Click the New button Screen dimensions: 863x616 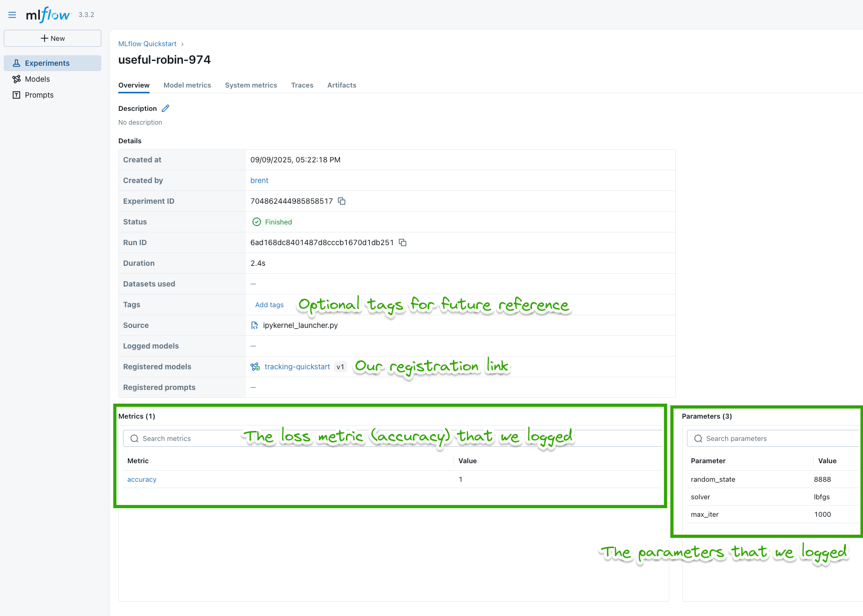(x=53, y=38)
